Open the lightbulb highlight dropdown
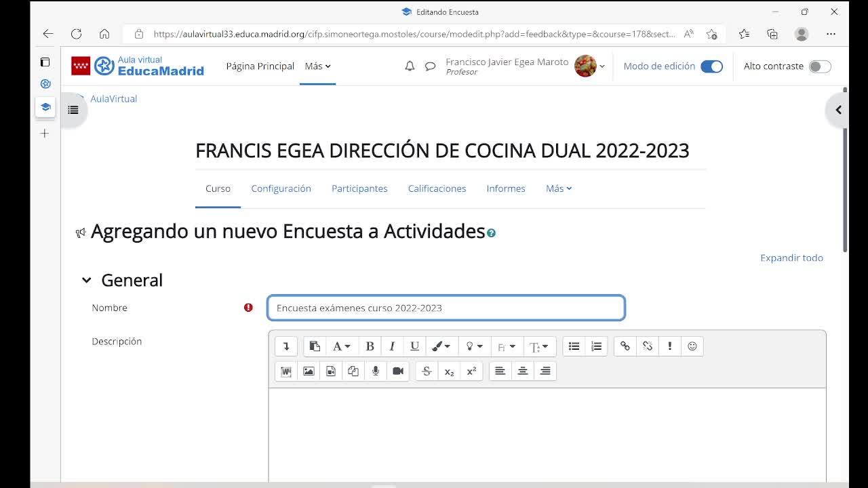Screen dimensions: 868x488 [474, 346]
